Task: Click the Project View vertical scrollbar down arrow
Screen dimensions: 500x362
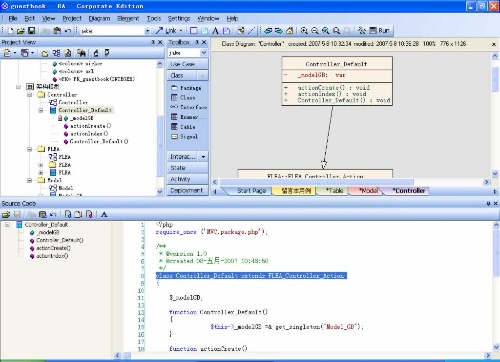Action: 160,192
